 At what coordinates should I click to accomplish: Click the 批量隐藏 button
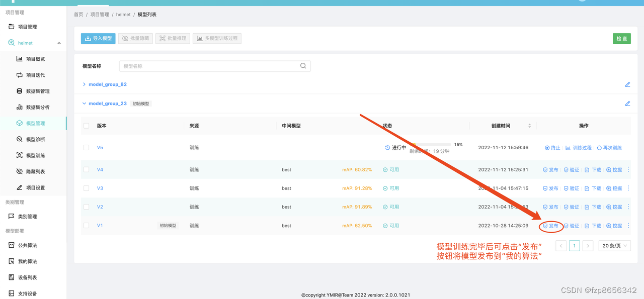coord(135,38)
